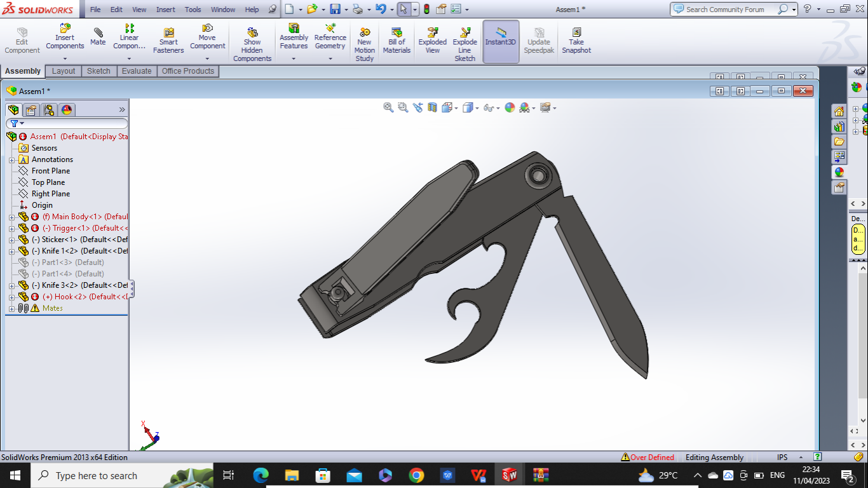Launch Smart Fasteners tool
The image size is (868, 488).
pos(168,41)
